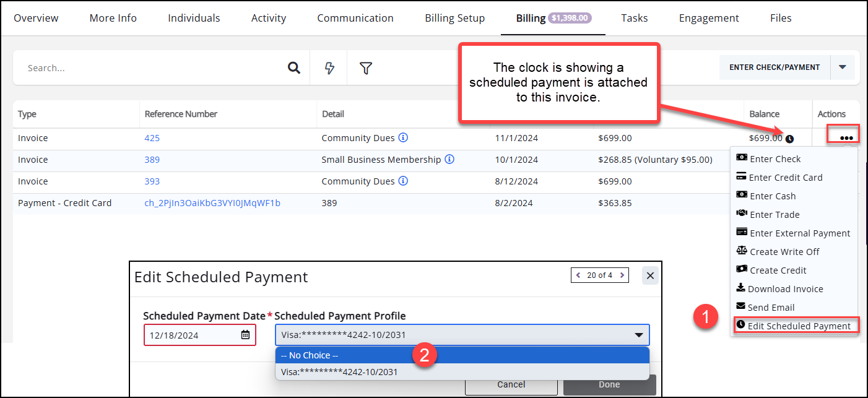Click info icon next to Small Business Membership

click(449, 160)
